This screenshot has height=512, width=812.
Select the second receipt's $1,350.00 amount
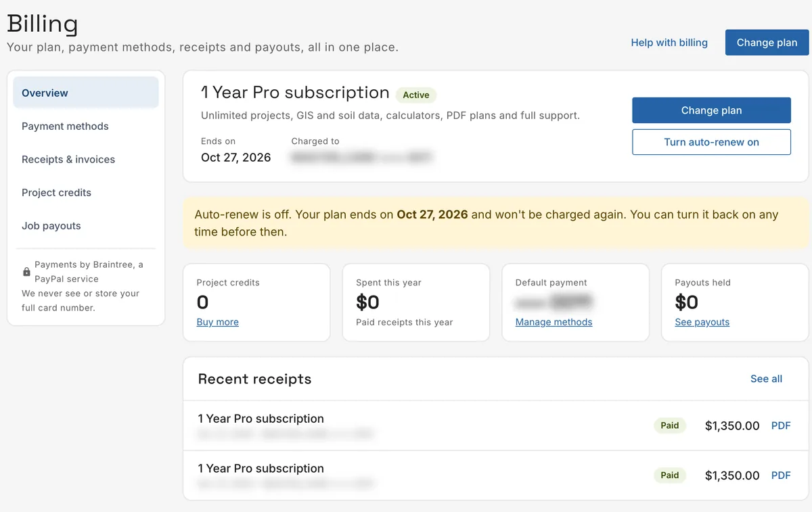click(x=732, y=476)
